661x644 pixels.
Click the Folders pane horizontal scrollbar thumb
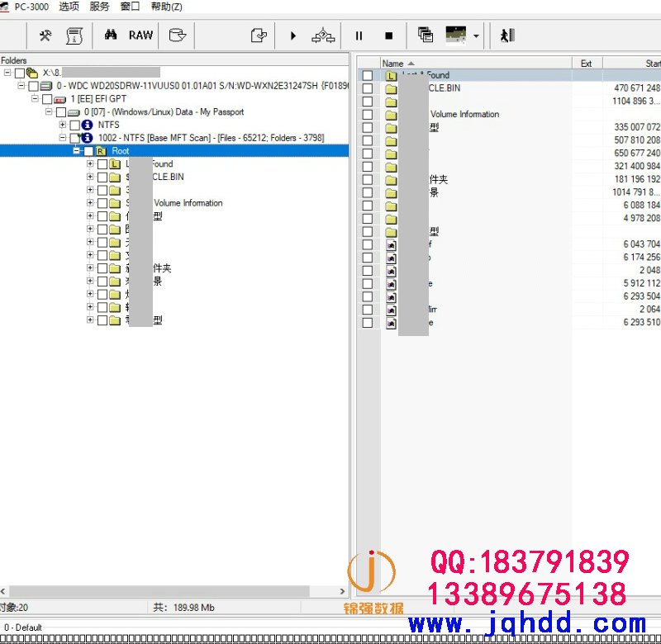(159, 591)
